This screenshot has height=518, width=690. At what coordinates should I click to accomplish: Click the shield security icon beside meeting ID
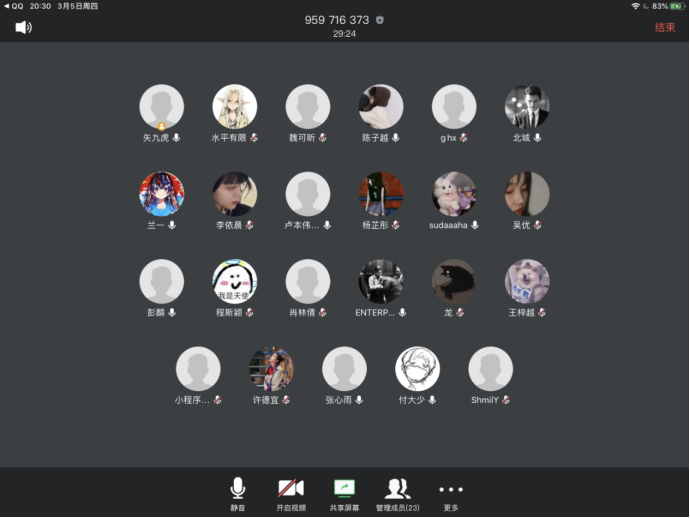380,20
